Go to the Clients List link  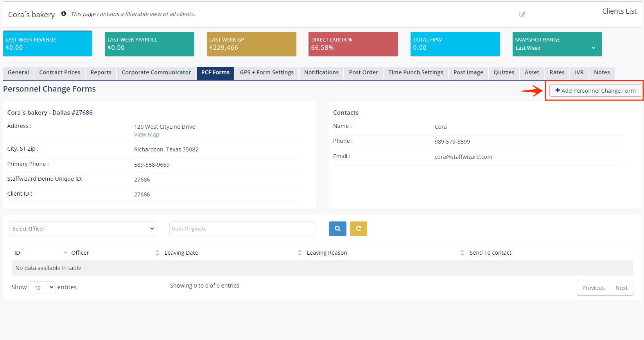(619, 11)
